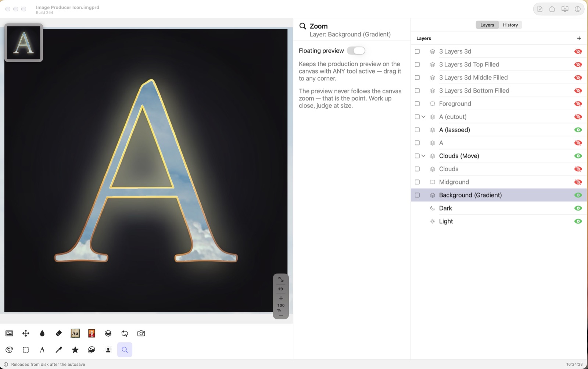Select the eyedropper tool
588x369 pixels.
59,350
